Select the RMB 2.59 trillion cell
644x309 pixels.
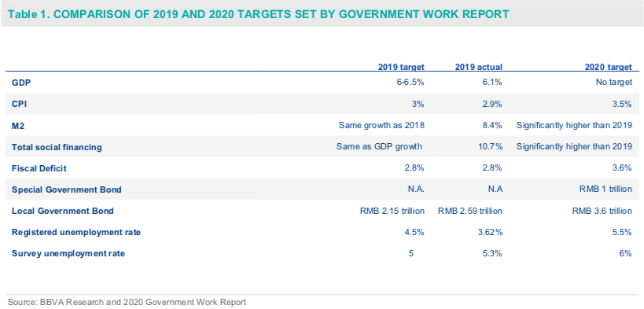(470, 211)
